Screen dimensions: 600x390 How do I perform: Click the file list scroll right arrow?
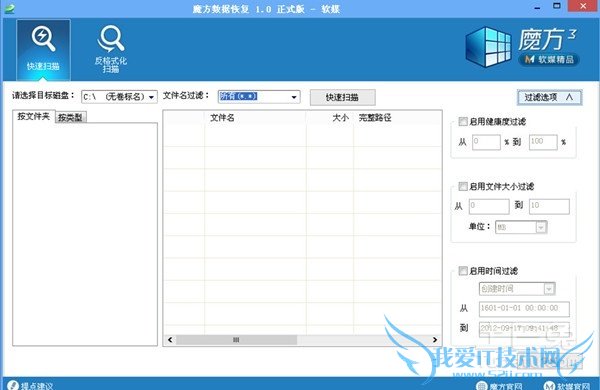tap(435, 339)
